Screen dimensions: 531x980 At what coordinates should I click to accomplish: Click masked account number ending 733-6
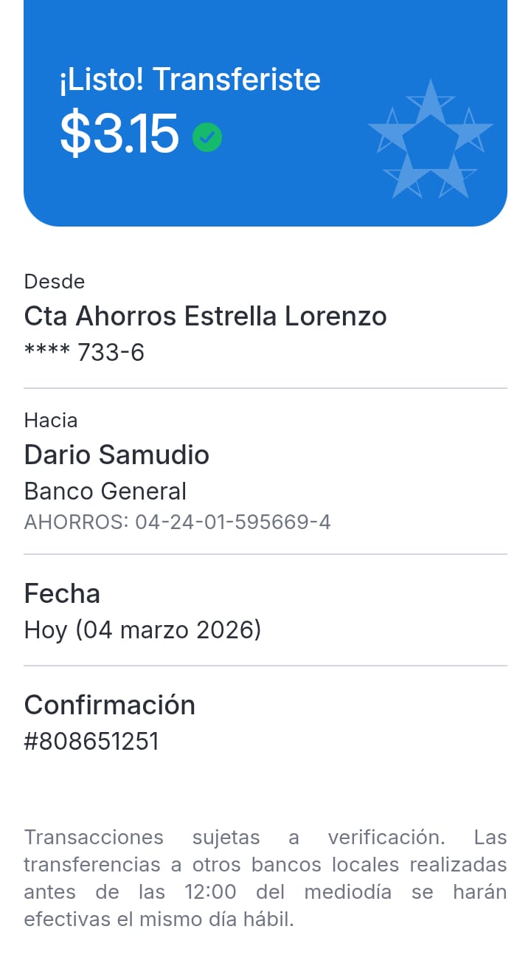pos(84,352)
